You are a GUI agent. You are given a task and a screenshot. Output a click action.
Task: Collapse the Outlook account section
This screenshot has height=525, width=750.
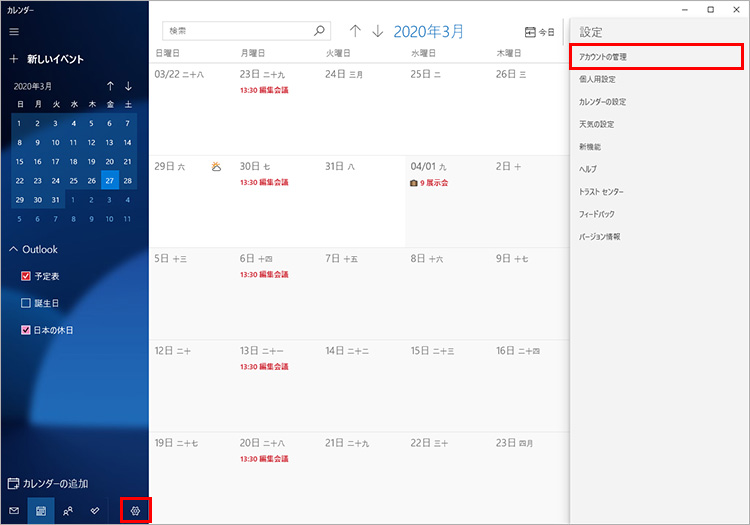[x=14, y=249]
